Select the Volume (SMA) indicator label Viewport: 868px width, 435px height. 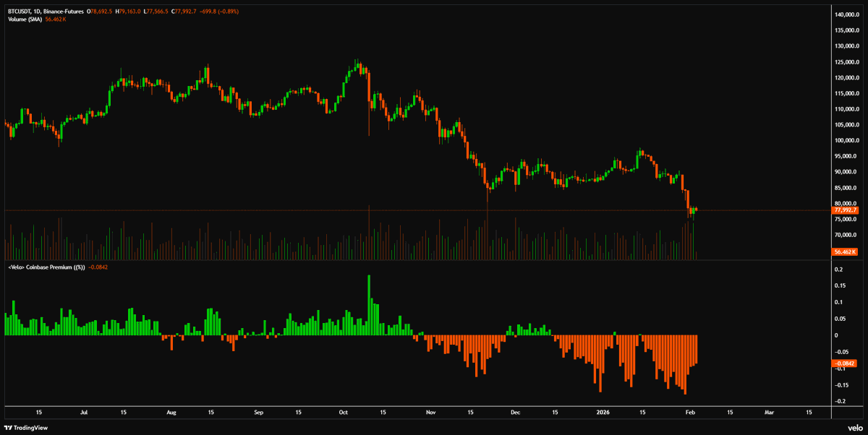tap(25, 20)
